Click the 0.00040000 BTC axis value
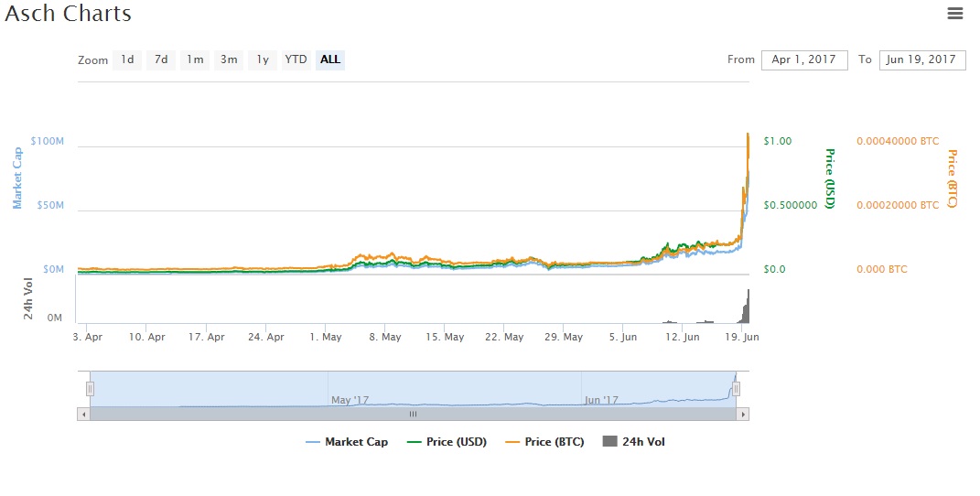The height and width of the screenshot is (496, 980). tap(898, 141)
